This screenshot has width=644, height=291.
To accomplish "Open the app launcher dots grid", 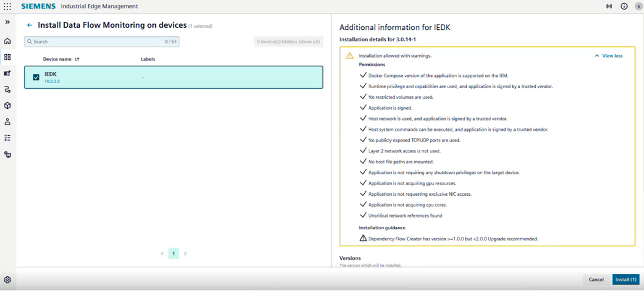I will 8,6.
